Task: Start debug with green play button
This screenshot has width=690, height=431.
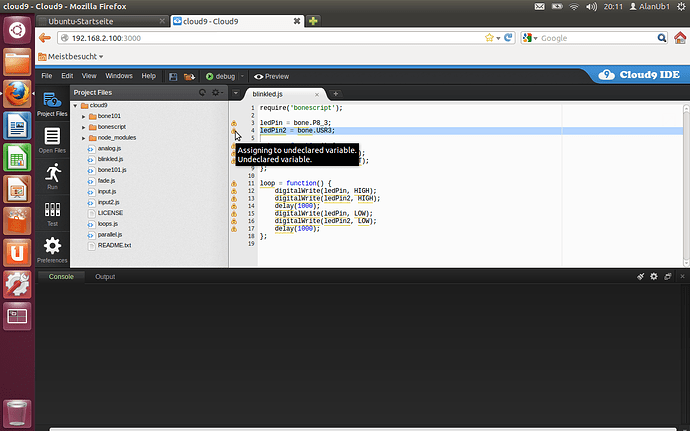Action: coord(220,77)
